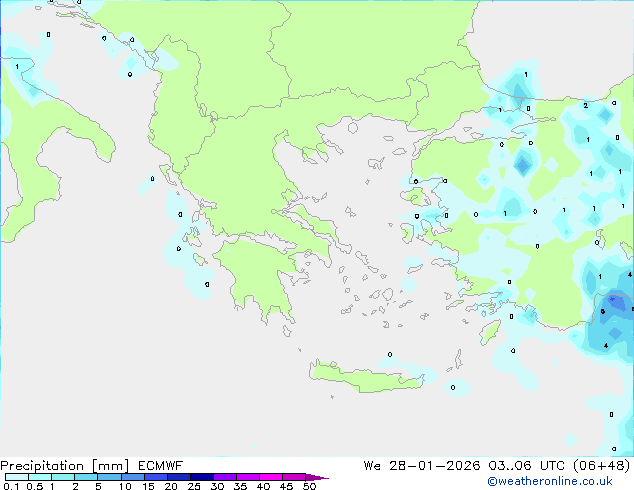Click the 30–35 mm purple legend swatch
Image resolution: width=634 pixels, height=490 pixels.
[224, 477]
